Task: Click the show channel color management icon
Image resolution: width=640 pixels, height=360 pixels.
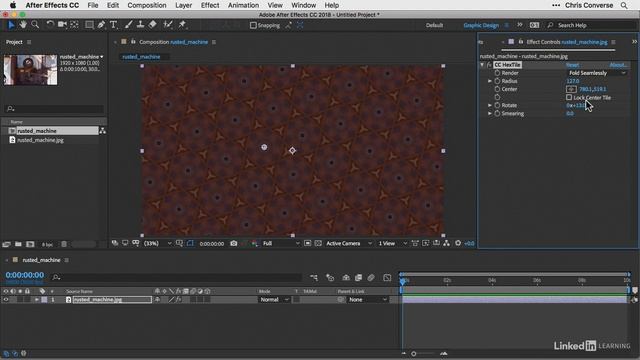Action: pyautogui.click(x=254, y=243)
